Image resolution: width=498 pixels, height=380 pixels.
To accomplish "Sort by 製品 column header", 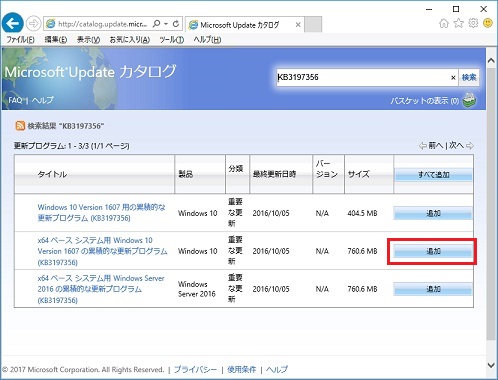I will coord(186,174).
